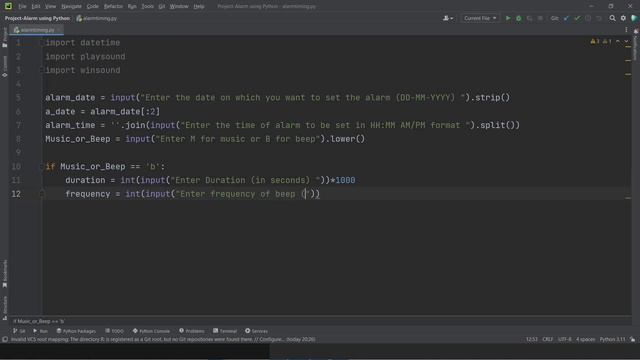
Task: Click the PyCharm logo in title bar
Action: click(x=8, y=6)
